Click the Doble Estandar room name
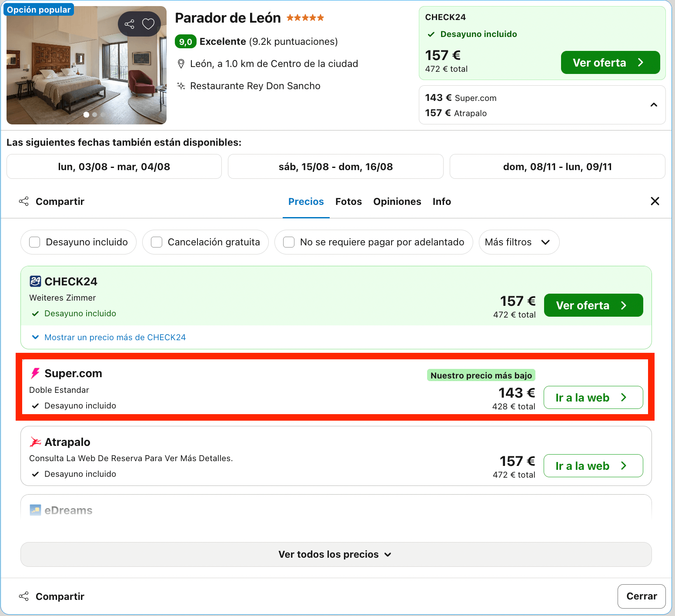This screenshot has height=616, width=675. pyautogui.click(x=59, y=390)
